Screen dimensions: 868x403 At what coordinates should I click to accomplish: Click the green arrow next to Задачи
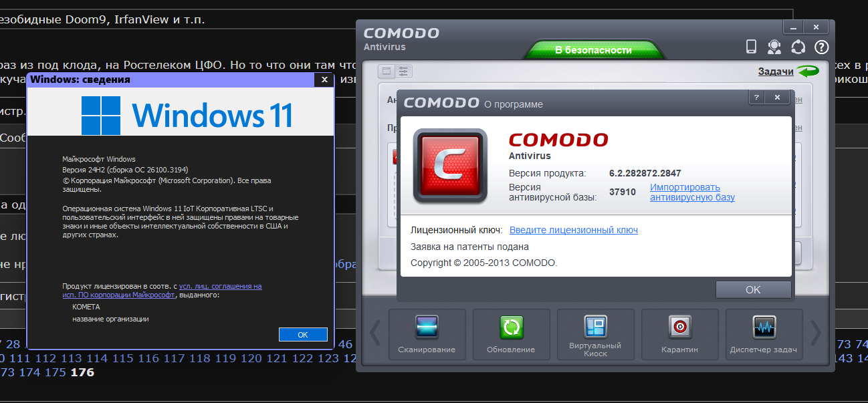808,72
